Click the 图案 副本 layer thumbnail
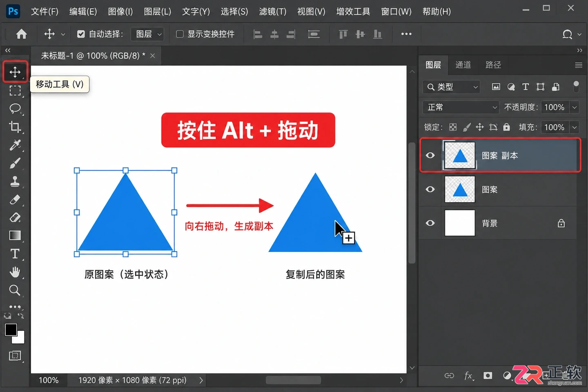 [460, 155]
